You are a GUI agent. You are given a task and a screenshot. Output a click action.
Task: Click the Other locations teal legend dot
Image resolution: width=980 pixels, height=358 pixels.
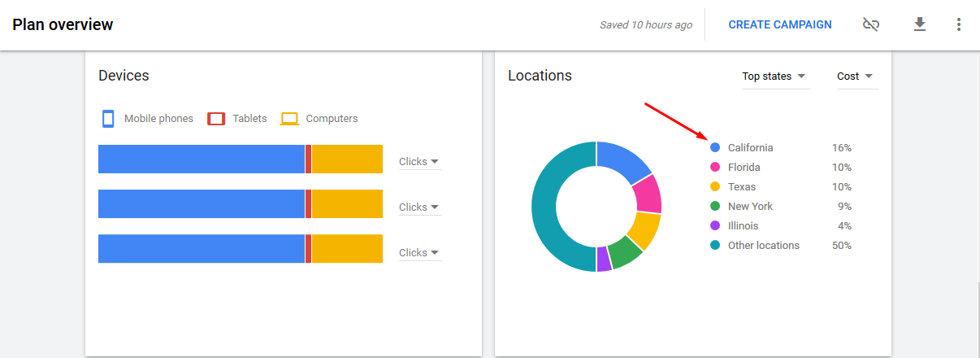(715, 246)
